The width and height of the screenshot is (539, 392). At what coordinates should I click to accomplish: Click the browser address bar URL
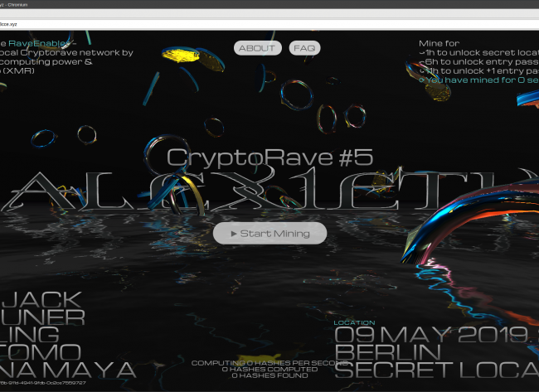8,24
